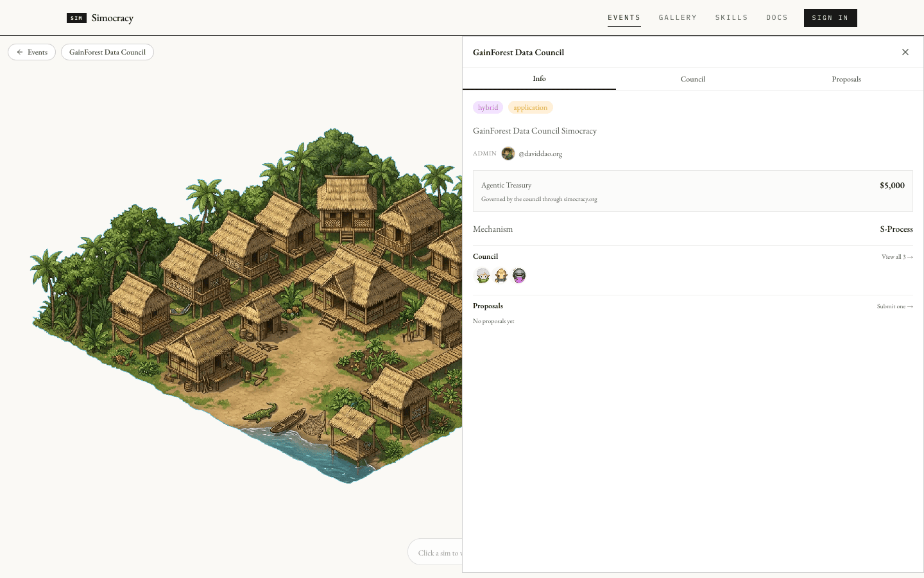Go back via the Events button
The width and height of the screenshot is (924, 578).
pyautogui.click(x=32, y=52)
